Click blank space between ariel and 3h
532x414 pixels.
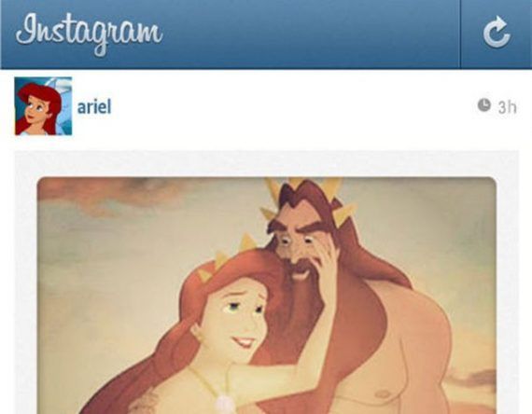click(x=292, y=107)
